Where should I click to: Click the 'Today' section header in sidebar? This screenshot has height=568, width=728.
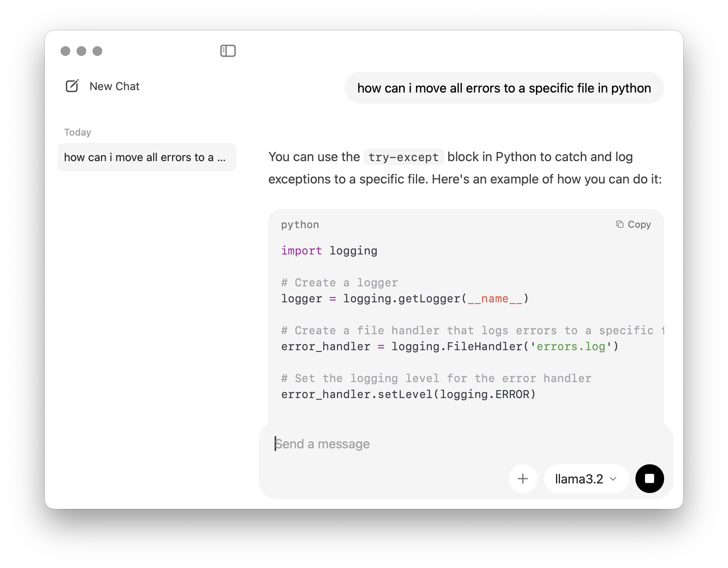[x=77, y=132]
